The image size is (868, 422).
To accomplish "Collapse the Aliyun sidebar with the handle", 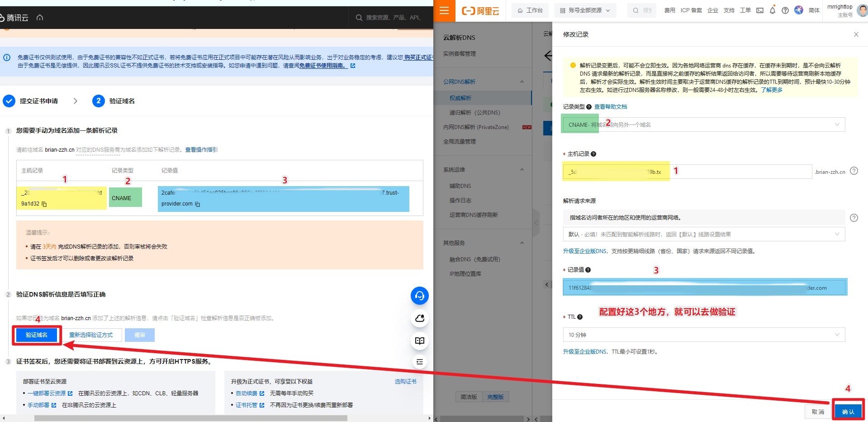I will click(x=536, y=223).
